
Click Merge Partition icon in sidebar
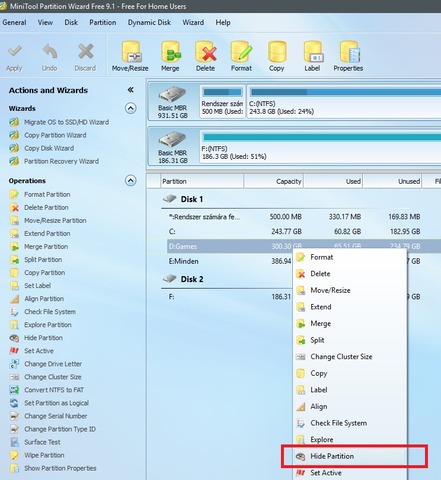pos(14,247)
